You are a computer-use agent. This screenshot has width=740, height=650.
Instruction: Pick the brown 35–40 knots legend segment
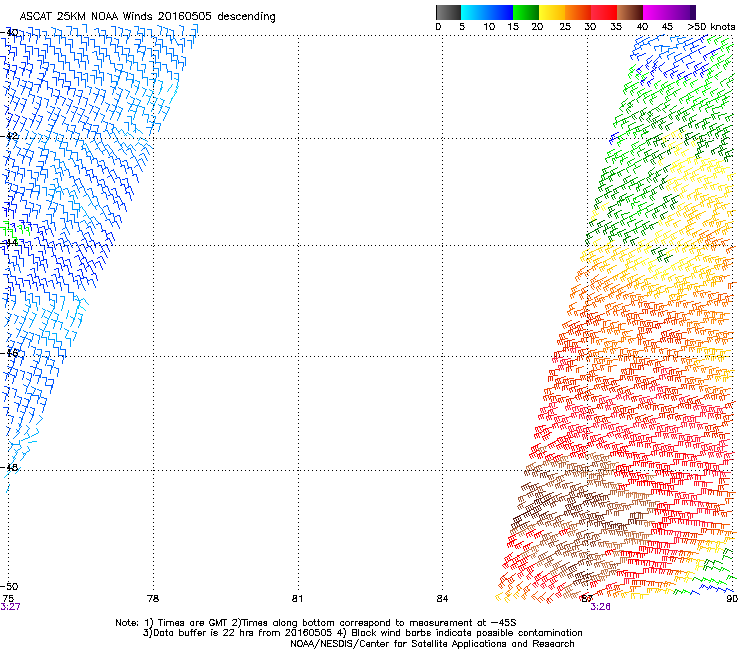(630, 12)
